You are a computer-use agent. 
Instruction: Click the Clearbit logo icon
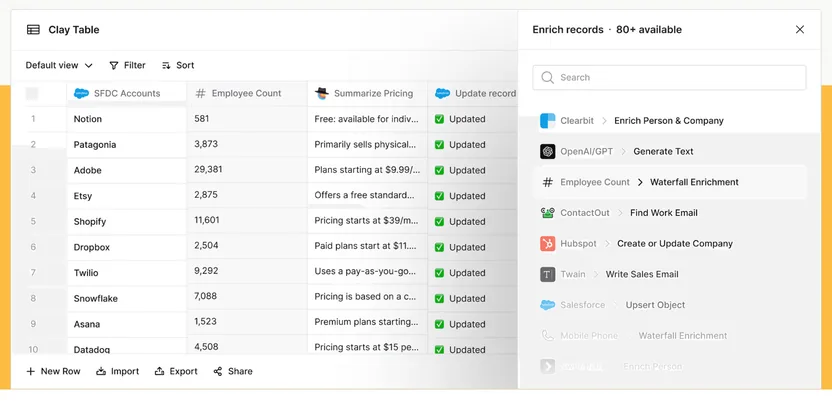pos(547,121)
